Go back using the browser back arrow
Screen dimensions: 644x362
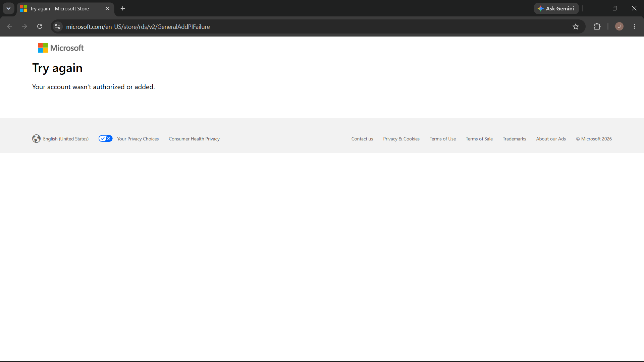pyautogui.click(x=10, y=26)
